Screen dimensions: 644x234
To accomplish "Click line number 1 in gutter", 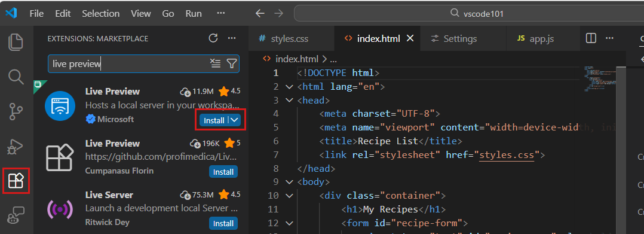I will pyautogui.click(x=276, y=73).
